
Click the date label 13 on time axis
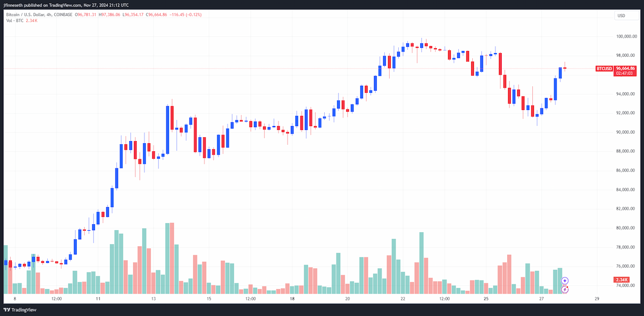(153, 298)
